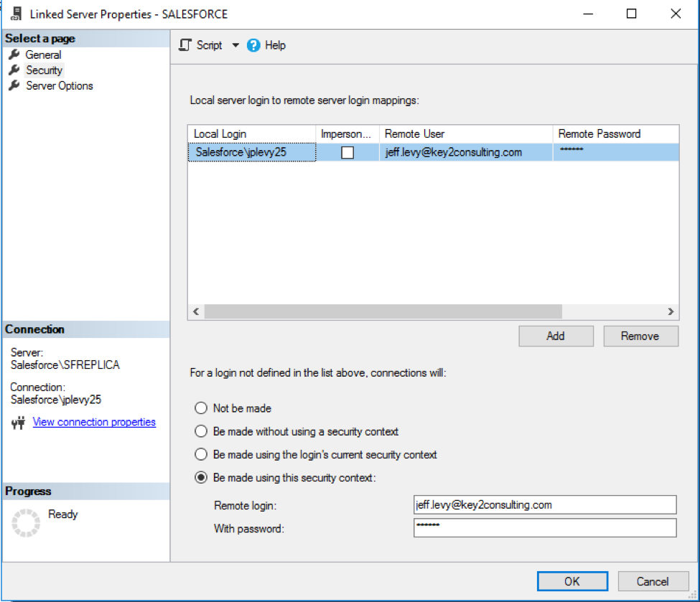The image size is (700, 602).
Task: Click the wrench icon beside Server Options
Action: (x=14, y=85)
